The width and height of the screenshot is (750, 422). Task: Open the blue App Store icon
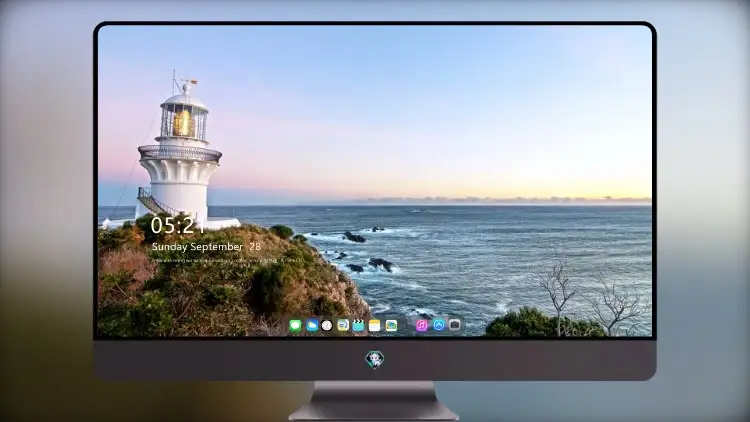coord(439,325)
